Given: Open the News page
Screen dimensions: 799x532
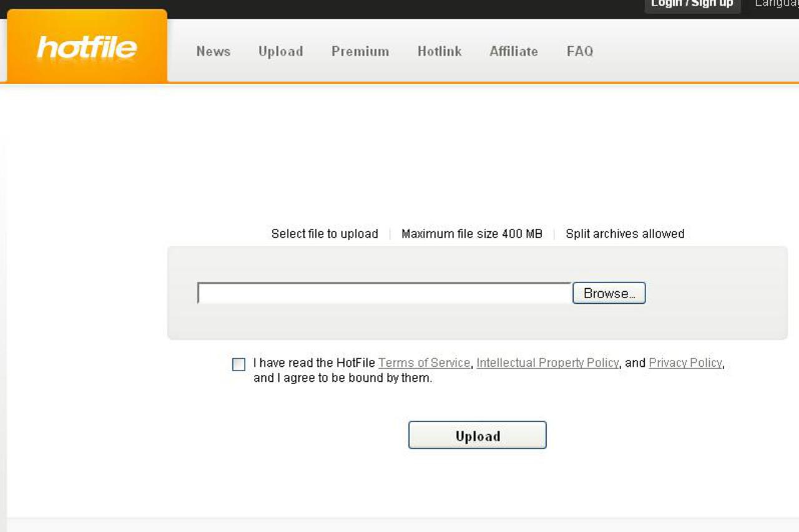Looking at the screenshot, I should tap(213, 51).
